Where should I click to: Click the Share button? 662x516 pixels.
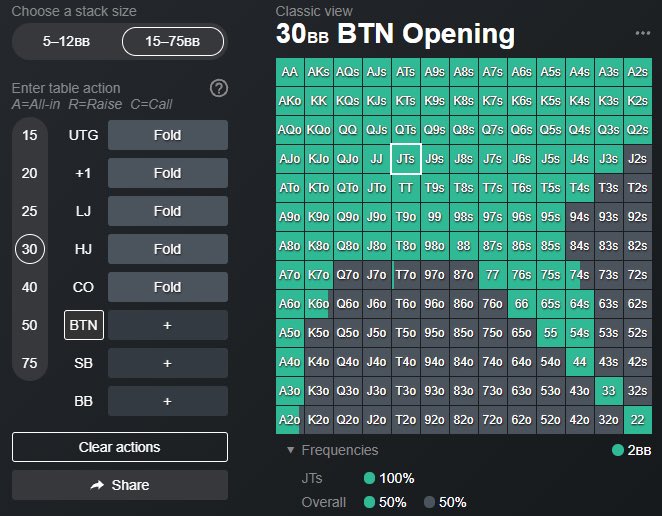[x=120, y=485]
